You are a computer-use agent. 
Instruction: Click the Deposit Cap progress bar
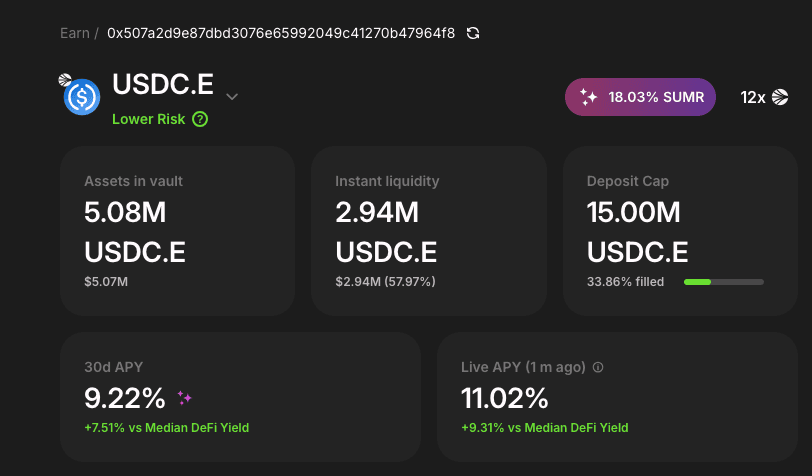pos(723,282)
